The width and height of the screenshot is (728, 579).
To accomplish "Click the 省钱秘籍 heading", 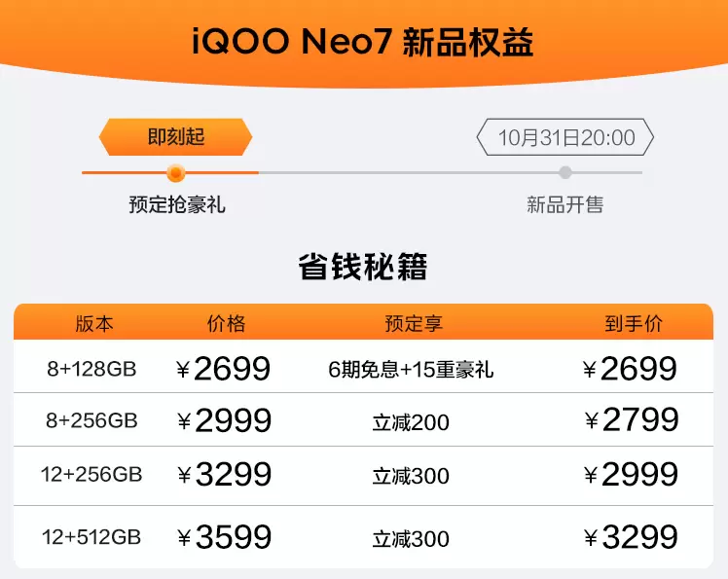I will coord(363,267).
